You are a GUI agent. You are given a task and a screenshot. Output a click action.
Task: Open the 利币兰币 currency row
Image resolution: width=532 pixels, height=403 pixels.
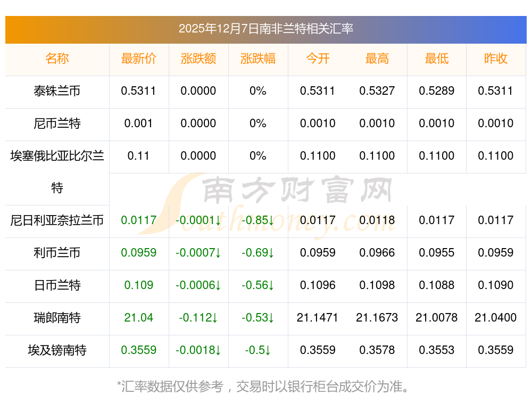[x=57, y=253]
